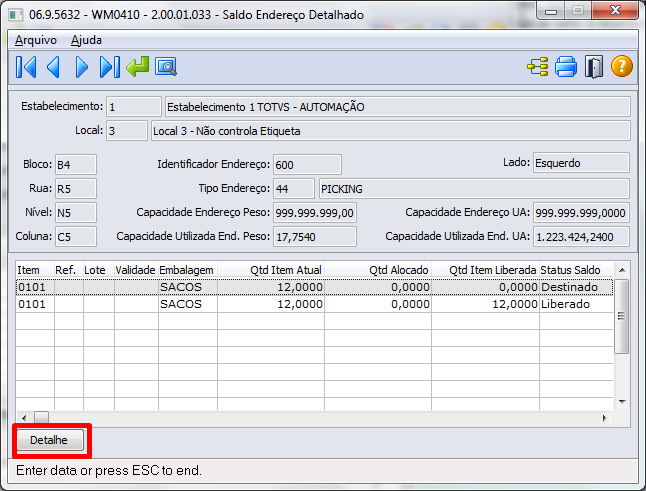Click Capacidade Endereço Peso field

coord(315,213)
